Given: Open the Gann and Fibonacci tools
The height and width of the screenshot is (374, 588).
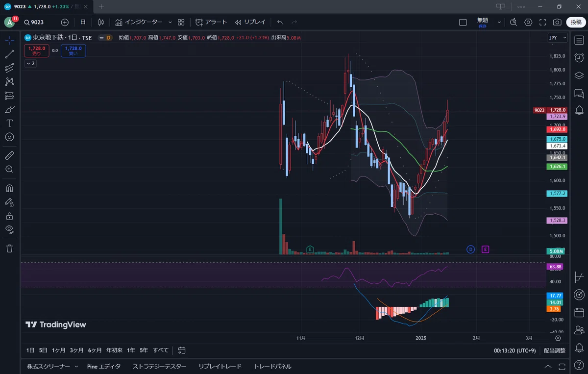Looking at the screenshot, I should click(x=9, y=68).
